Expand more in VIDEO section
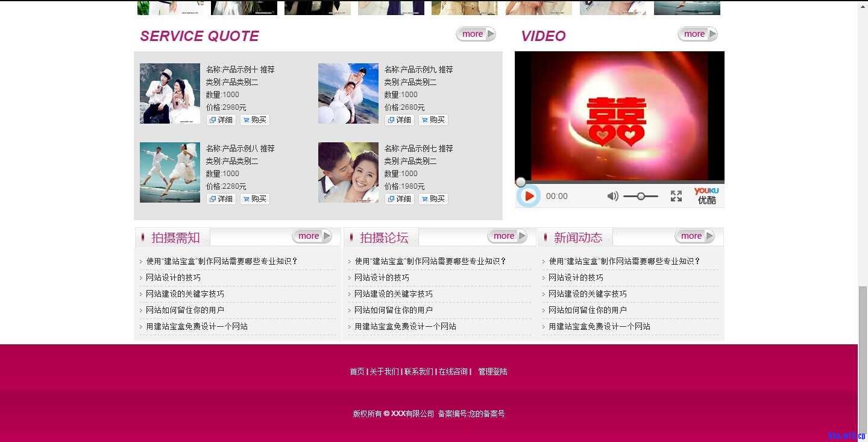The height and width of the screenshot is (442, 868). [x=697, y=34]
